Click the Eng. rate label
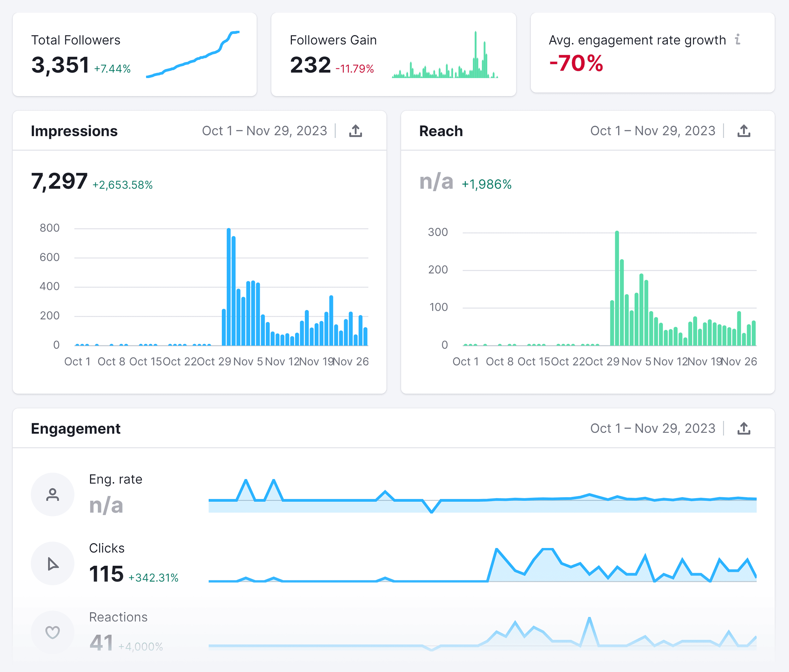Screen dimensions: 789x672 tap(116, 479)
